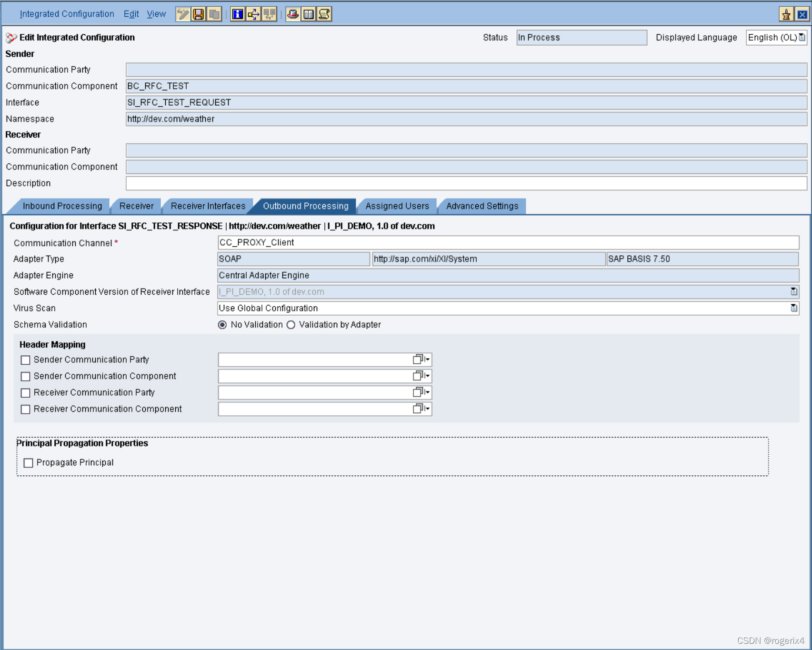Open the Virus Scan dropdown
Viewport: 812px width, 650px height.
point(793,308)
